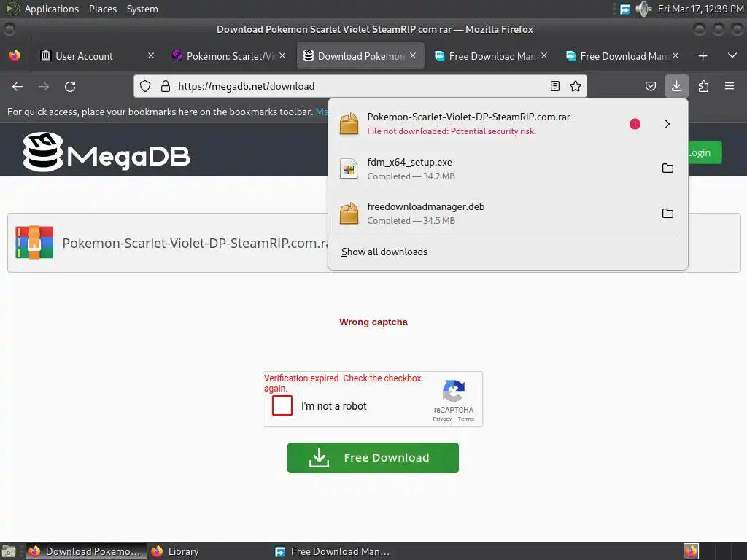Open the extensions puzzle icon
Viewport: 747px width, 560px height.
(703, 86)
